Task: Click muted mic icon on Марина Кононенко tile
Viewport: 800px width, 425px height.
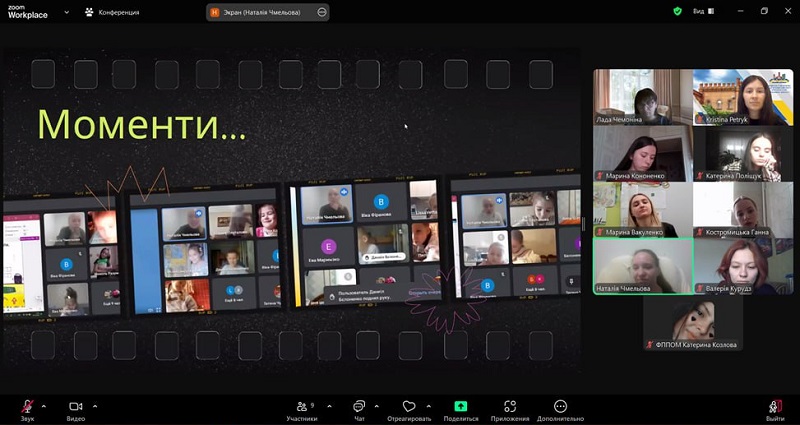Action: point(600,176)
